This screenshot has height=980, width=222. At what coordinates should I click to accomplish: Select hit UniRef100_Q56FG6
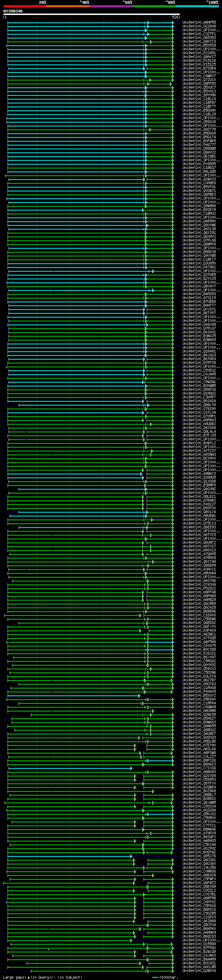click(x=199, y=390)
